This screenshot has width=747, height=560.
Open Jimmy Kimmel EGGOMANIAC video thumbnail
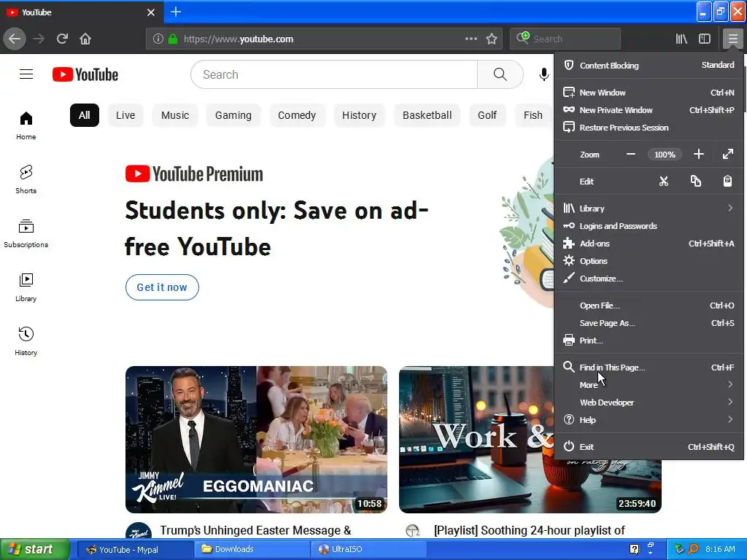pos(256,440)
